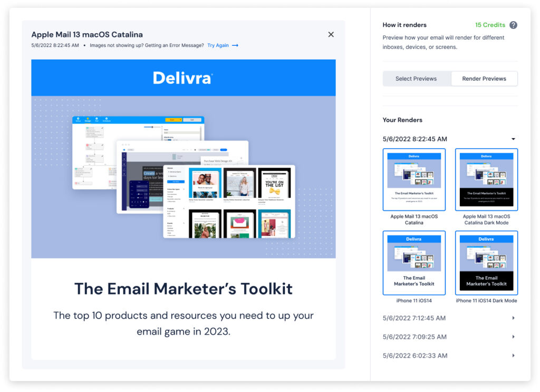Click the 'Apple Mail 13 macOS Catalina Dark Mode' caption
This screenshot has width=540, height=392.
point(486,220)
